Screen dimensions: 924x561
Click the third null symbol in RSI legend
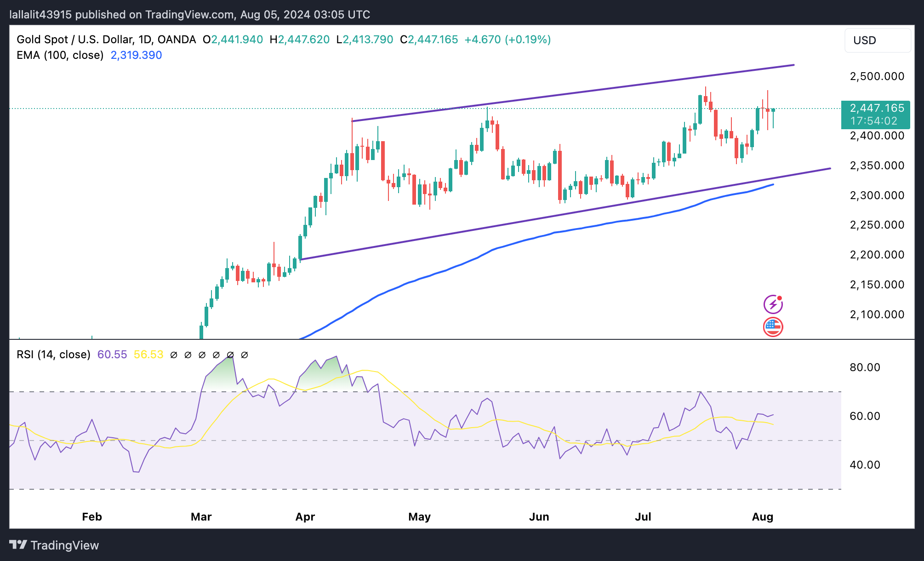(x=202, y=355)
